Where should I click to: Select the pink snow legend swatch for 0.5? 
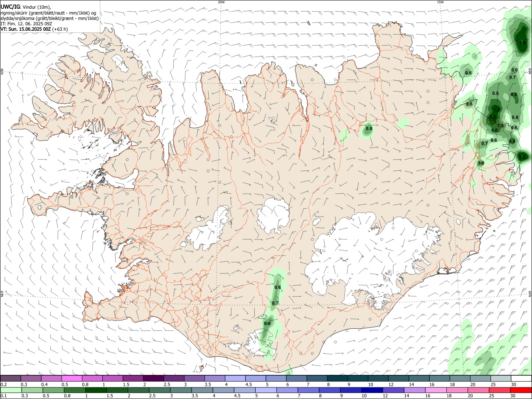72,378
